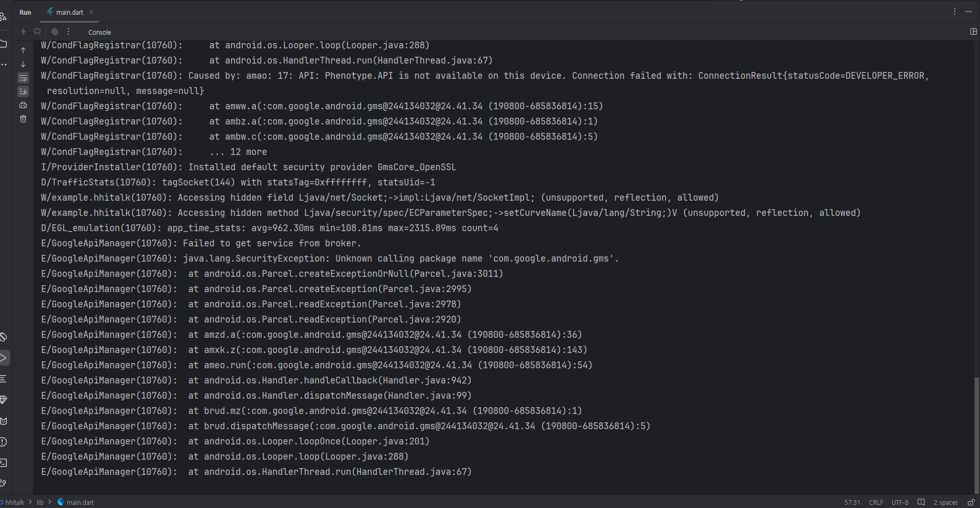Click the Print console output icon
Screen dimensions: 980x508
click(23, 105)
